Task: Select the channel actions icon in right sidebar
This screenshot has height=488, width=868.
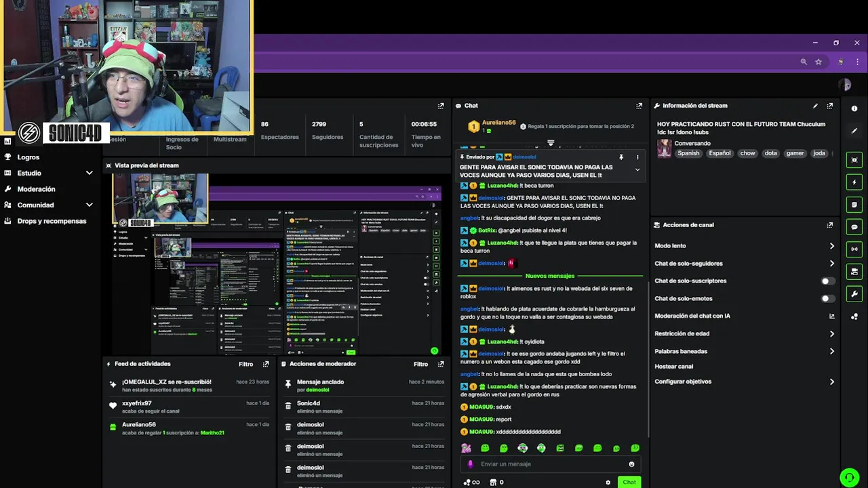Action: click(854, 272)
